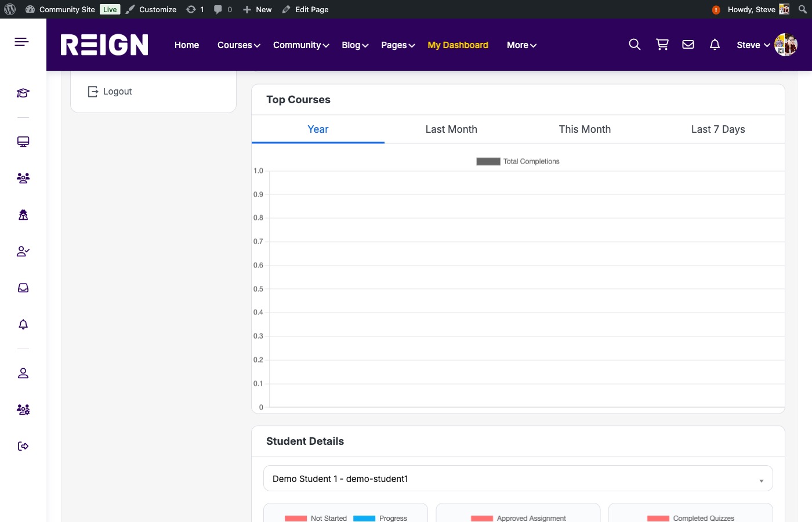Open the groups panel from the sidebar
The image size is (812, 522).
[23, 178]
